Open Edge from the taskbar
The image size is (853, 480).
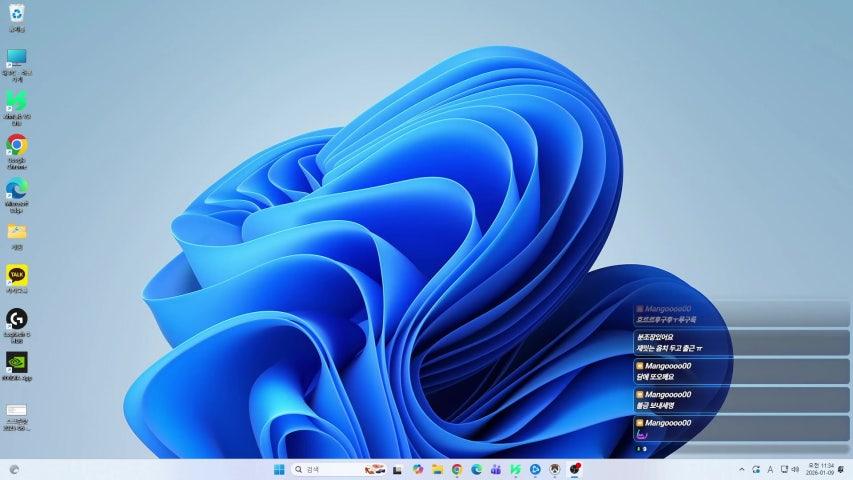(477, 469)
